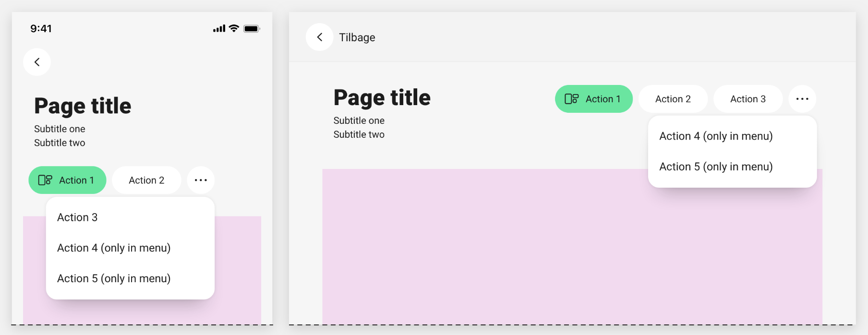Click the green Action 1 button on desktop
Image resolution: width=868 pixels, height=335 pixels.
click(x=594, y=98)
